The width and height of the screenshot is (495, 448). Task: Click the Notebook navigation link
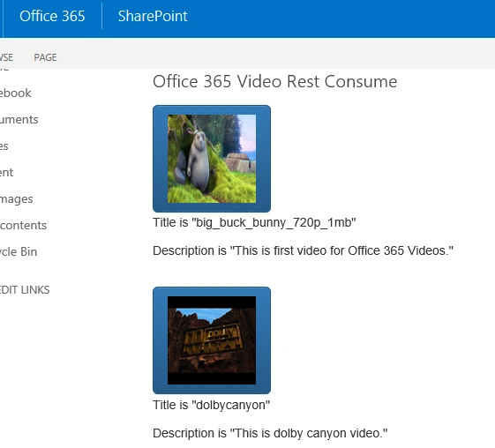(x=16, y=93)
